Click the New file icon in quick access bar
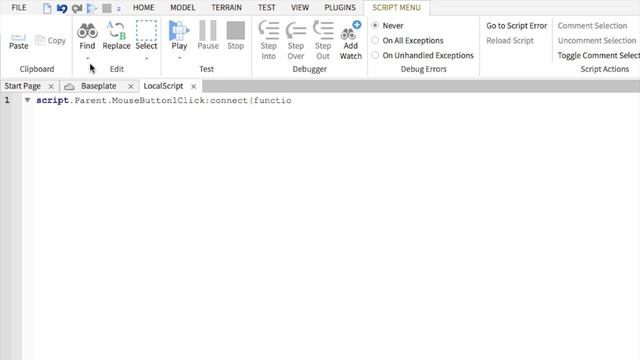 coord(47,8)
